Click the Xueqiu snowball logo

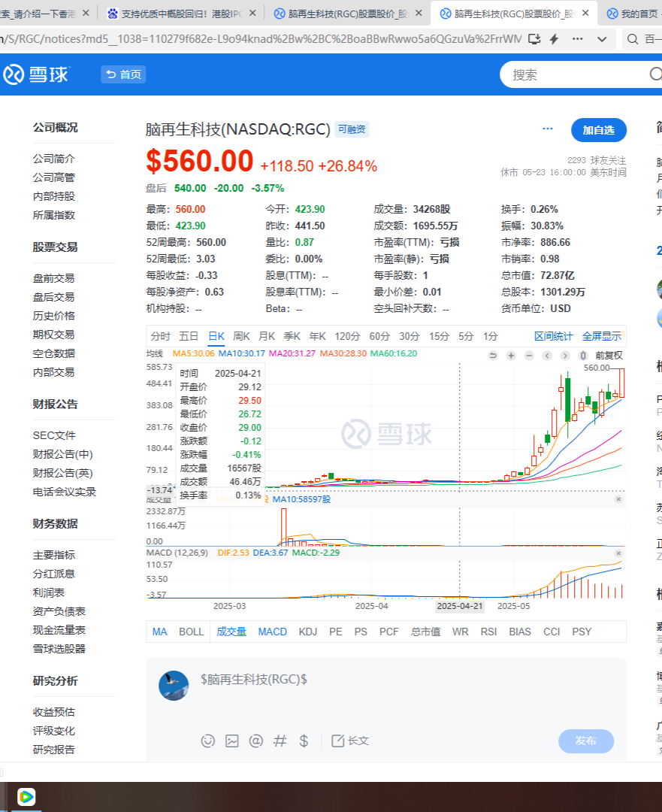[x=36, y=74]
